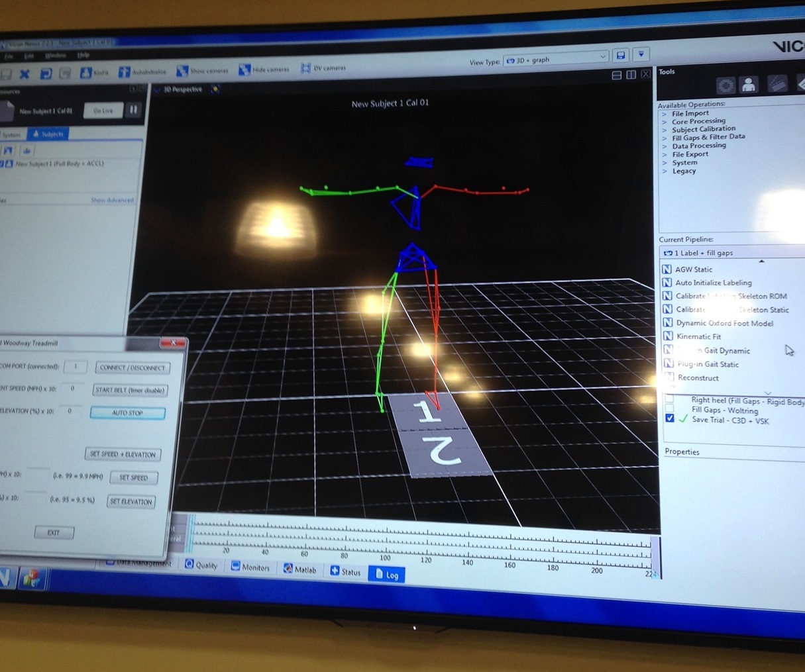Expand the Subject Calibration operations
The image size is (805, 672).
[665, 129]
